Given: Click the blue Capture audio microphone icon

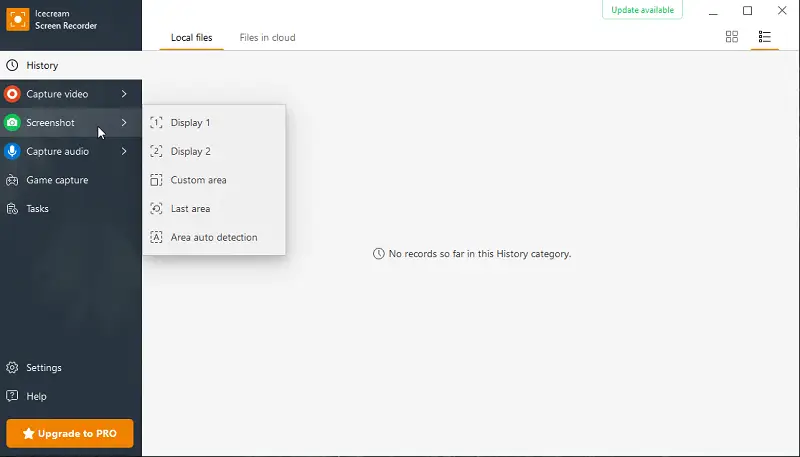Looking at the screenshot, I should (x=12, y=152).
